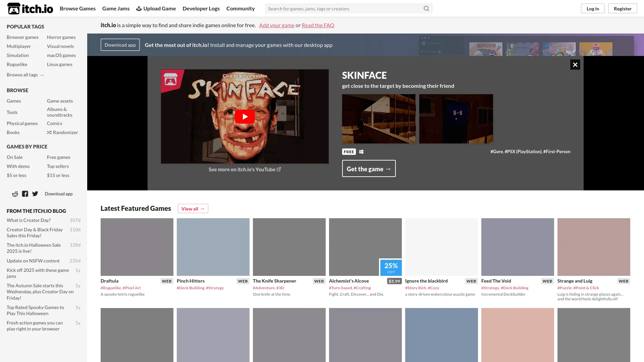644x362 pixels.
Task: Select the Visual novels tag
Action: [x=60, y=46]
